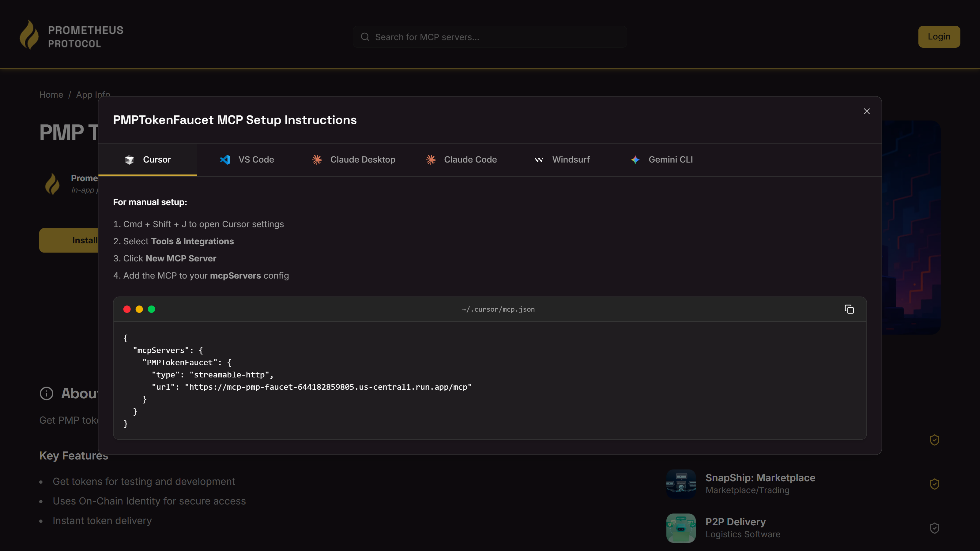Viewport: 980px width, 551px height.
Task: Select the Cursor tab
Action: pos(148,160)
